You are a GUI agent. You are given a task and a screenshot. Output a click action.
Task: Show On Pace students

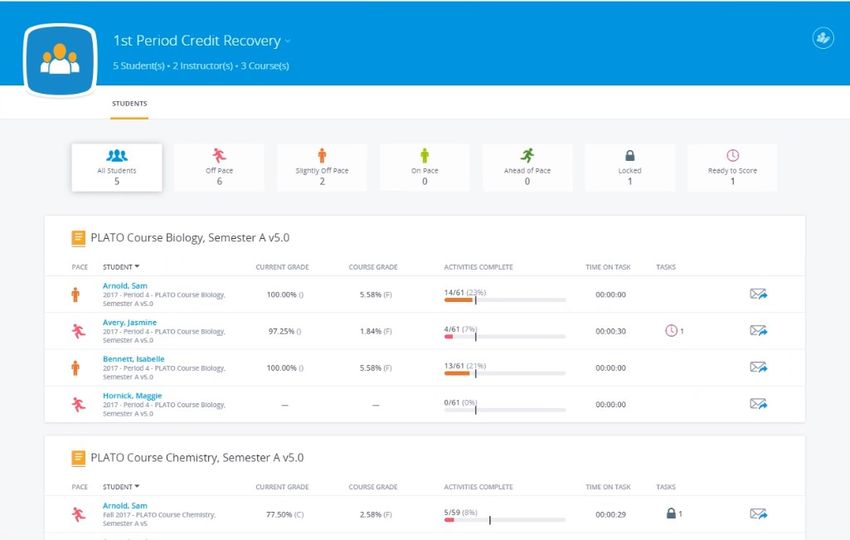tap(424, 168)
